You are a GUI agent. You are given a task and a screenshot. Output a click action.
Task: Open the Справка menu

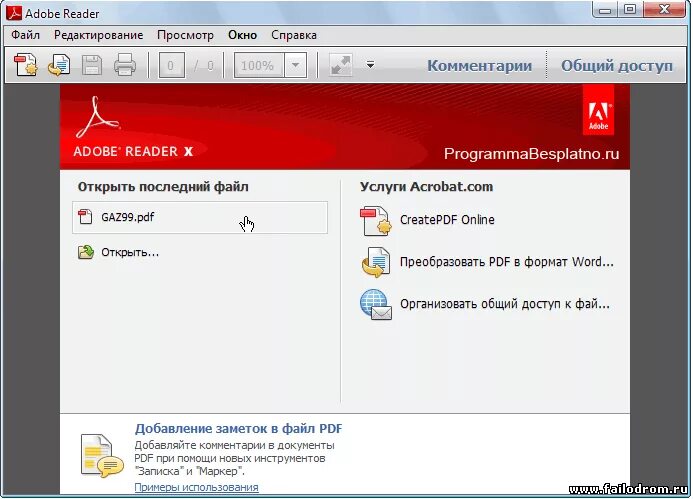(293, 35)
